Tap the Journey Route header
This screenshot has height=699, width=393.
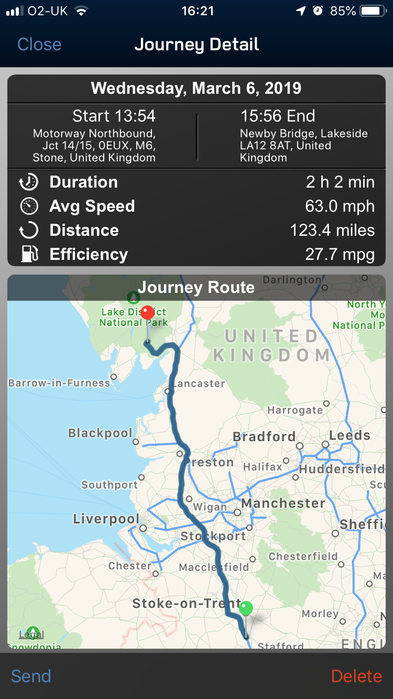tap(196, 288)
